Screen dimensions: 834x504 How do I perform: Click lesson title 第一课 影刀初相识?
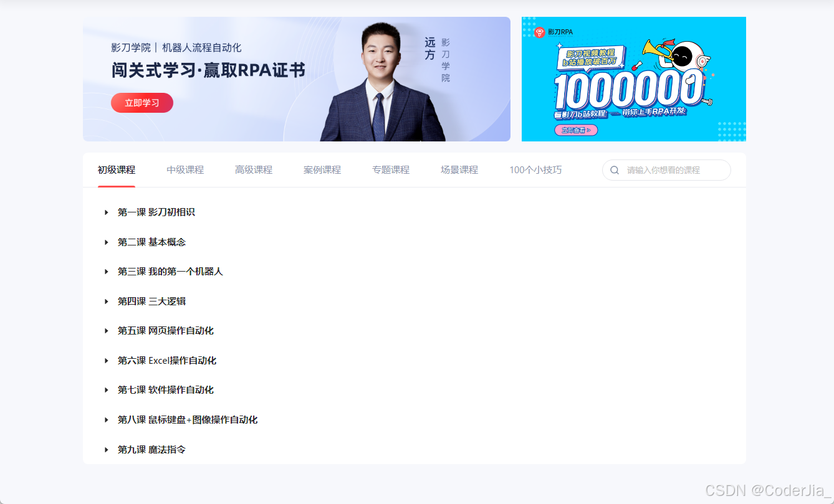click(156, 212)
